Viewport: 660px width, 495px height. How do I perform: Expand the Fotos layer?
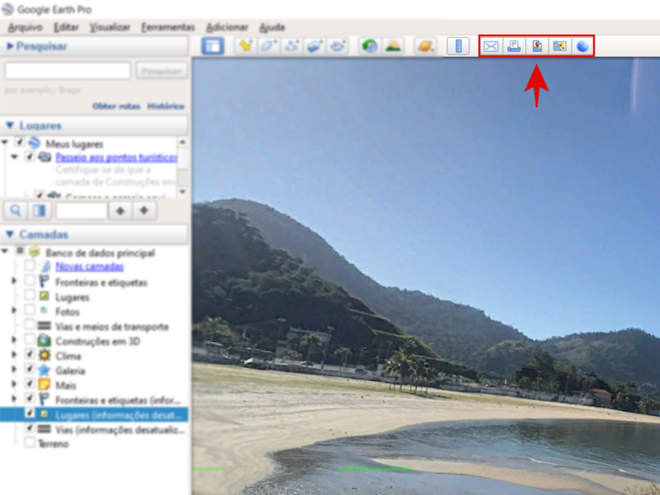coord(14,310)
